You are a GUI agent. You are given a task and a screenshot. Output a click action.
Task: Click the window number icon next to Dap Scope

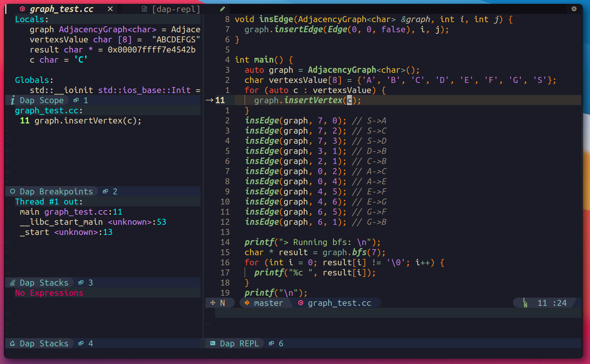tap(76, 100)
